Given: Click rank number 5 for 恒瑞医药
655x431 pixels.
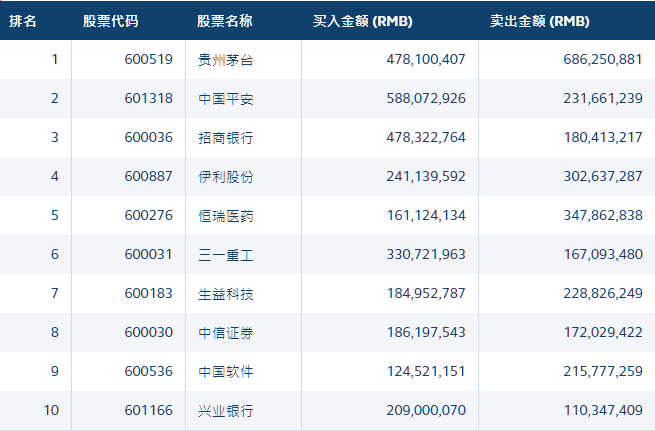Looking at the screenshot, I should (x=55, y=215).
